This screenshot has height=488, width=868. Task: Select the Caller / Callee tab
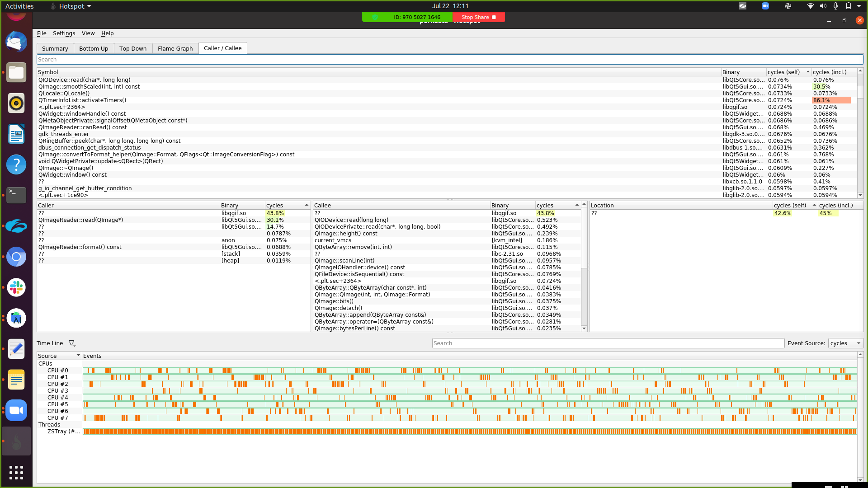(223, 48)
